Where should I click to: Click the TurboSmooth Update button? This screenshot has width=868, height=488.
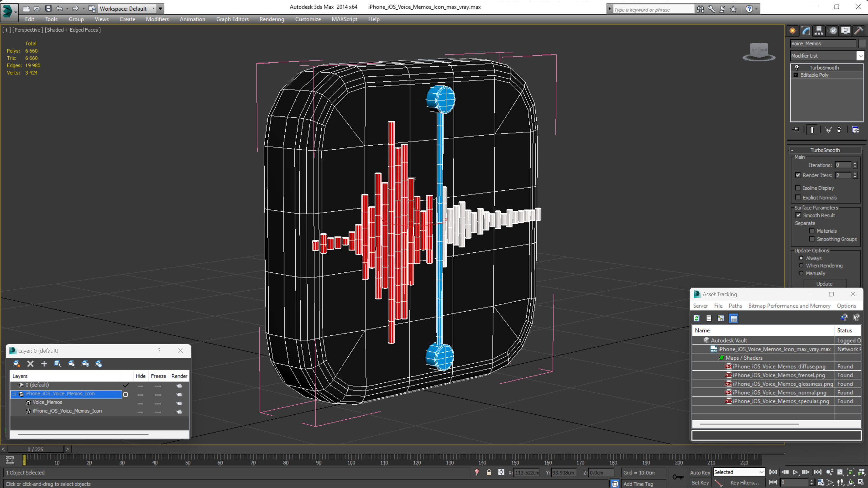click(x=824, y=284)
